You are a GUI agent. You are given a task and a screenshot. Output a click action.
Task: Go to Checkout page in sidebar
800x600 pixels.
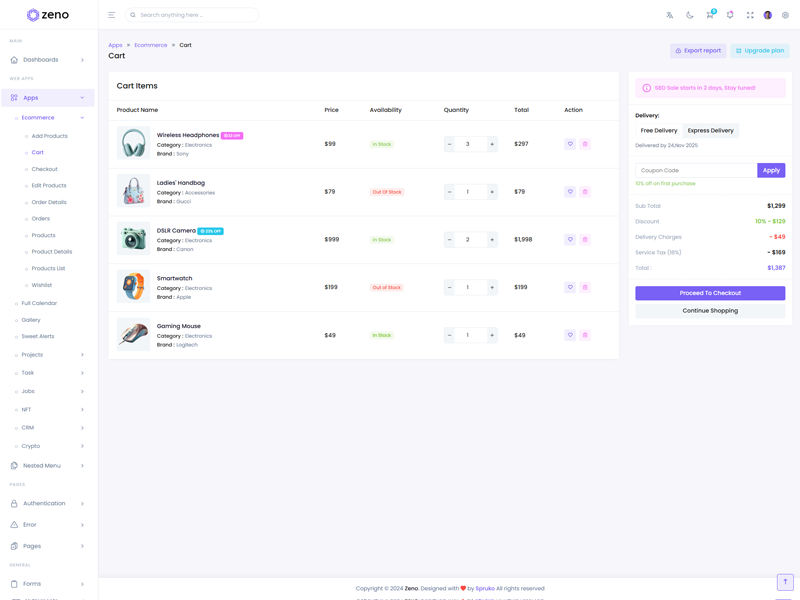click(x=44, y=169)
